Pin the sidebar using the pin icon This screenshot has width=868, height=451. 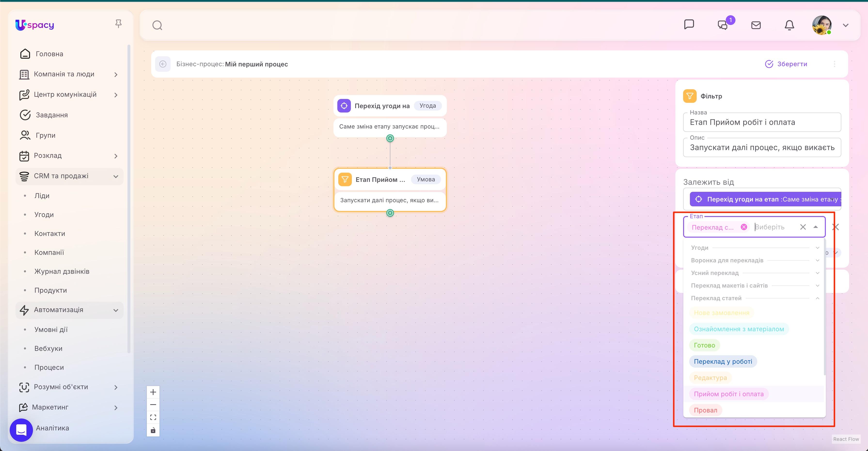[x=118, y=23]
